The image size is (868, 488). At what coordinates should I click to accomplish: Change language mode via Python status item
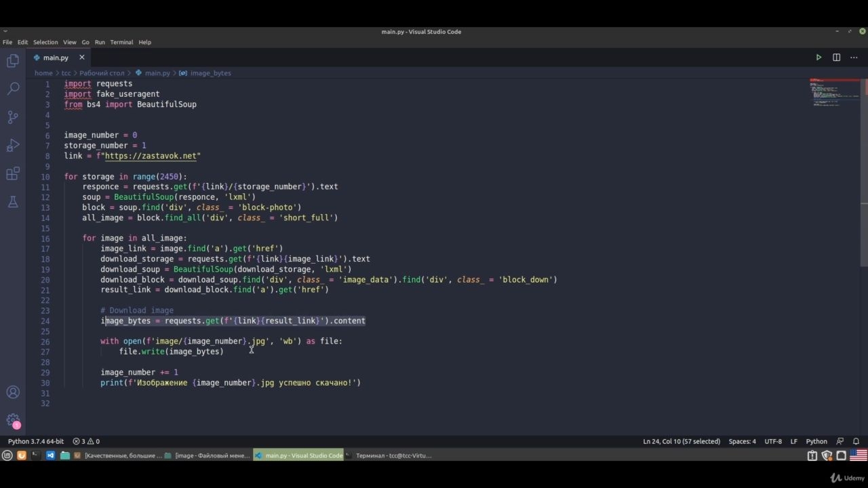(x=816, y=441)
